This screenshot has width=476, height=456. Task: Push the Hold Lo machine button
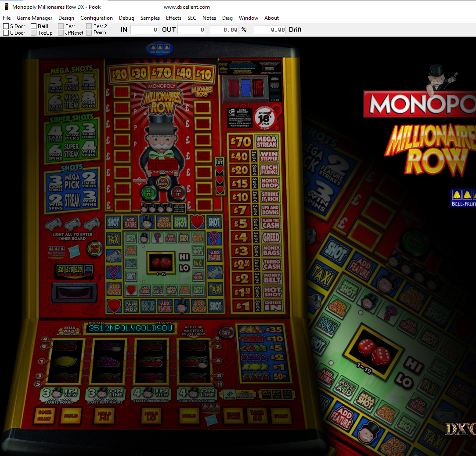pyautogui.click(x=151, y=416)
